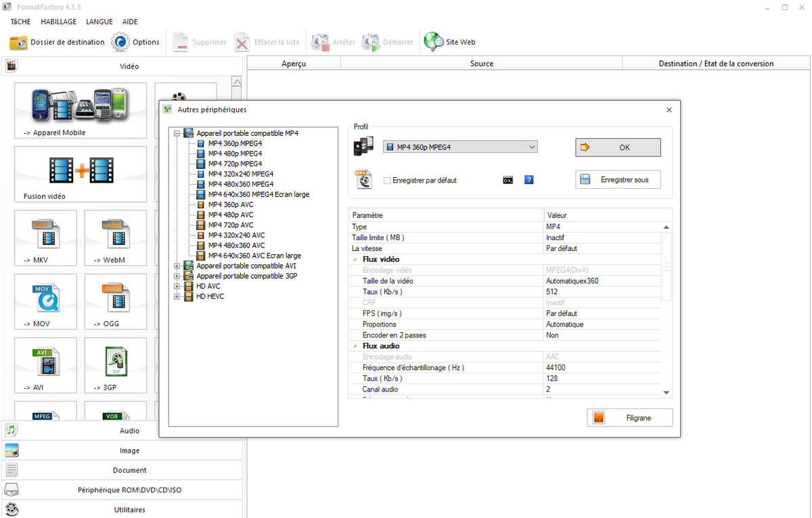Viewport: 812px width, 518px height.
Task: Click the Source column header
Action: pyautogui.click(x=481, y=64)
